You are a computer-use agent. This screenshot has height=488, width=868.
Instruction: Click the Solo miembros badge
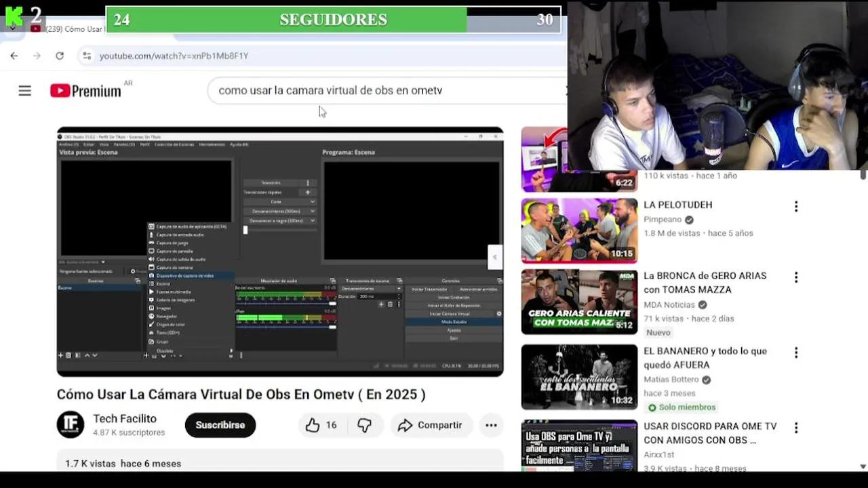pyautogui.click(x=681, y=407)
